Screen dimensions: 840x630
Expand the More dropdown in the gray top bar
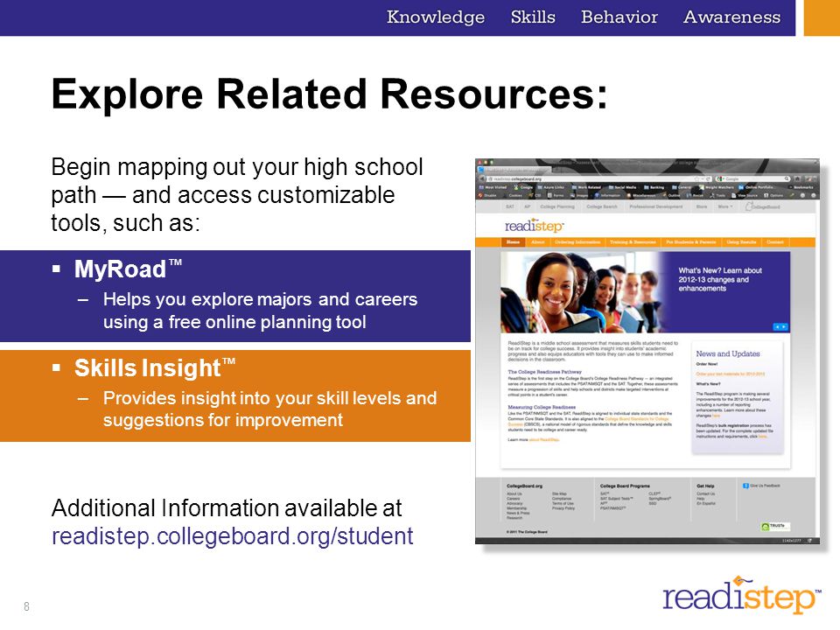[x=724, y=206]
